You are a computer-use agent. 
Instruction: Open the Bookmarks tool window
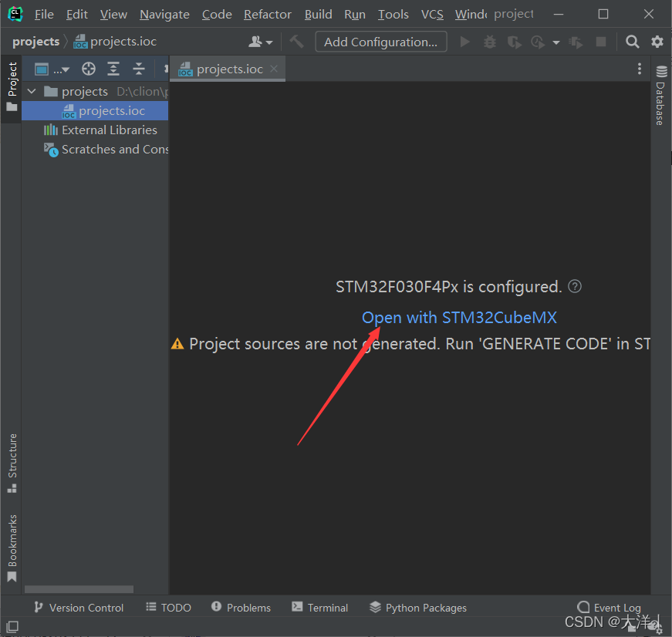12,548
